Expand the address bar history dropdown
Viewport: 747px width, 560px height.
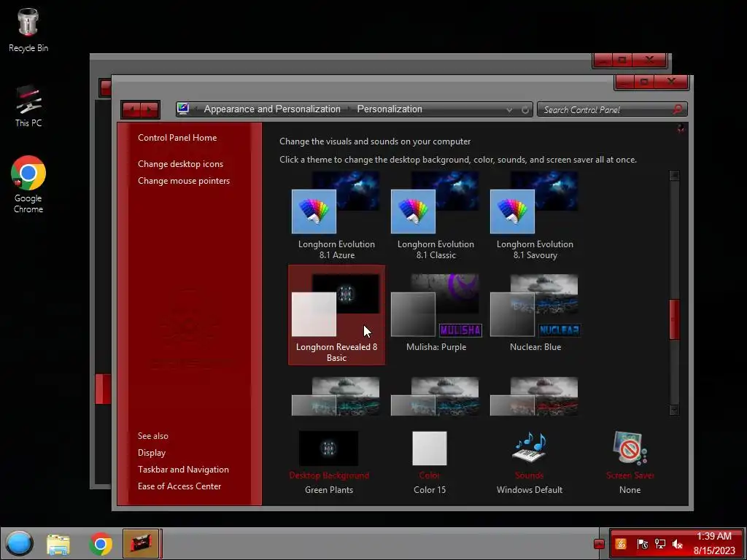[x=509, y=110]
